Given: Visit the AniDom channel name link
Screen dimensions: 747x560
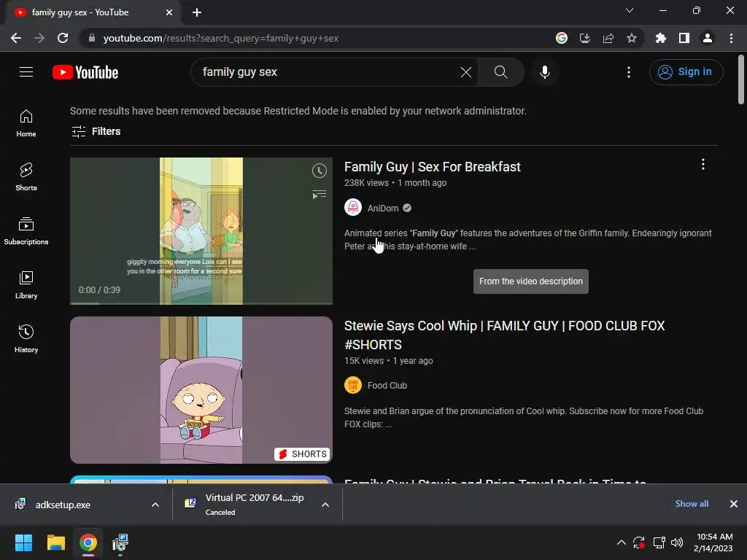Looking at the screenshot, I should [x=382, y=208].
